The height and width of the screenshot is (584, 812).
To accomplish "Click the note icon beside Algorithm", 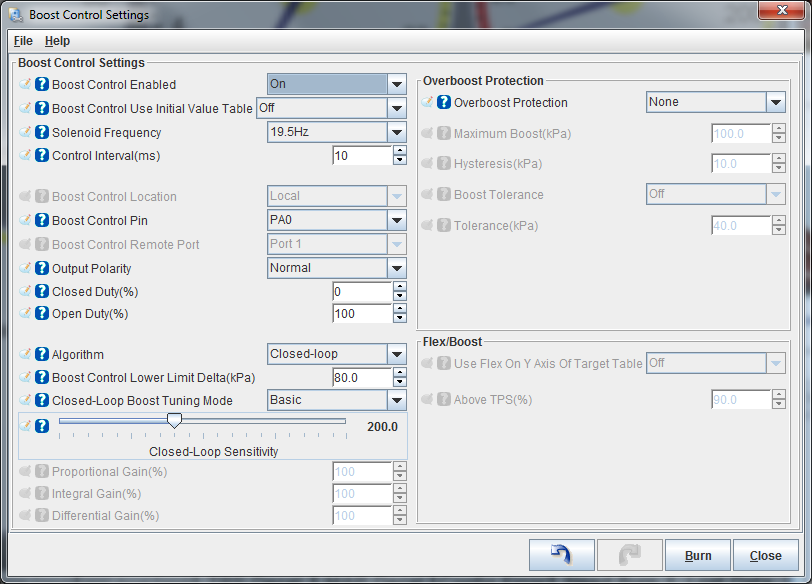I will coord(25,354).
